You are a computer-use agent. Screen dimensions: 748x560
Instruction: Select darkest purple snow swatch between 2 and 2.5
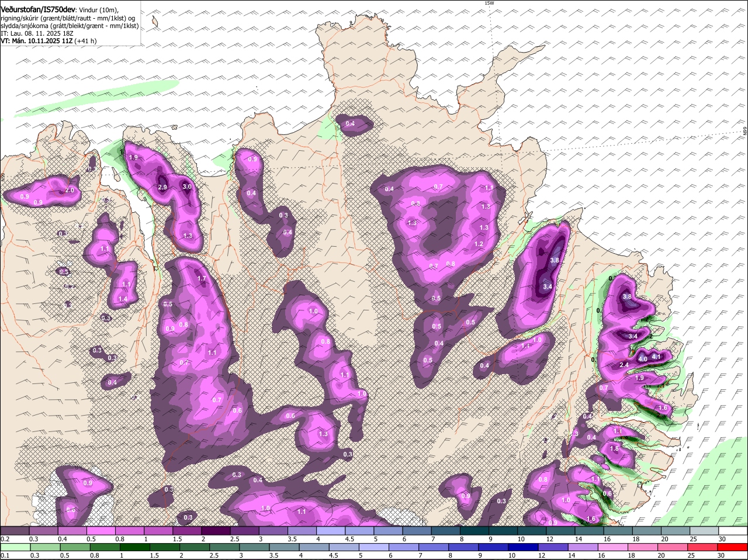coord(216,531)
